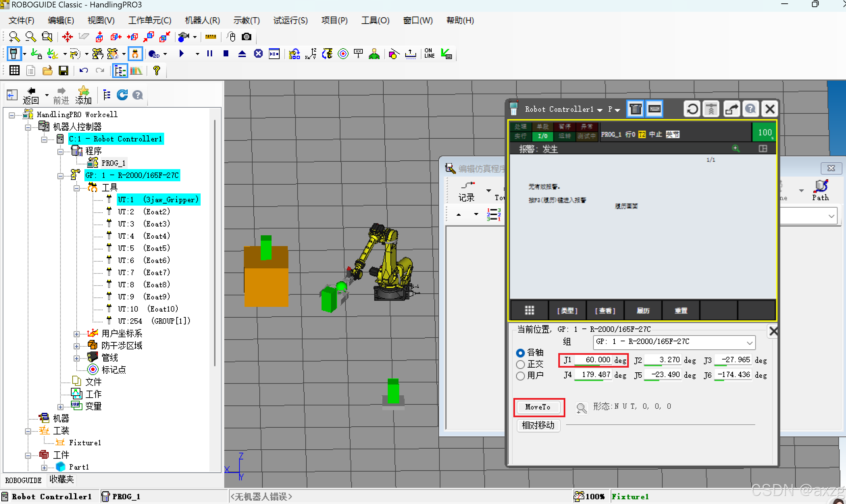Click the pause simulation icon
Screen dimensions: 846x504
210,54
